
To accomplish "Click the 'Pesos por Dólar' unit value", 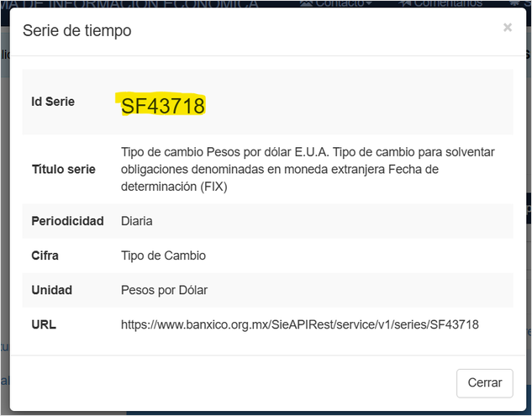I will point(164,290).
